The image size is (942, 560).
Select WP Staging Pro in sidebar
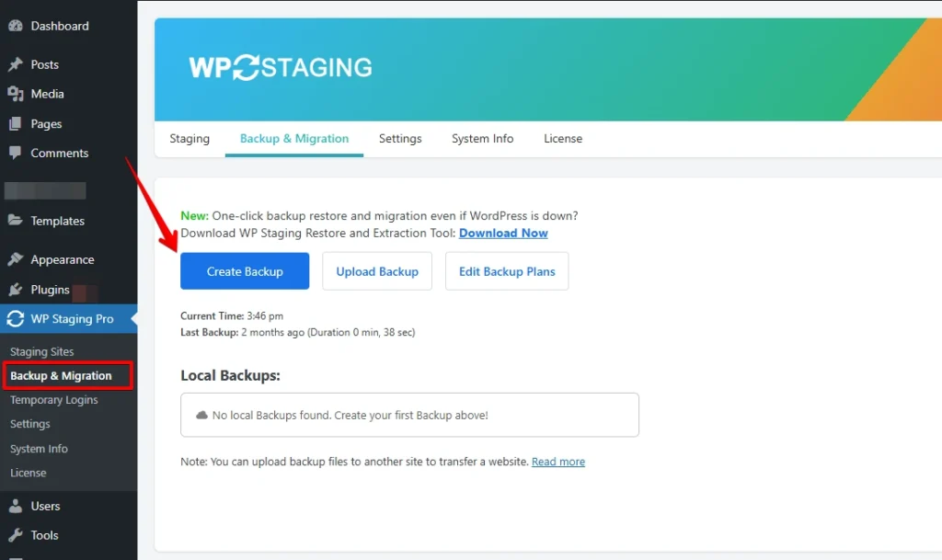tap(68, 319)
